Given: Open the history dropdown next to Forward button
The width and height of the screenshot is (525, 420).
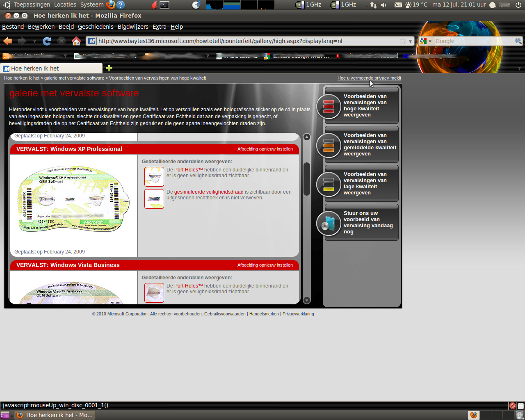Looking at the screenshot, I should [x=34, y=41].
